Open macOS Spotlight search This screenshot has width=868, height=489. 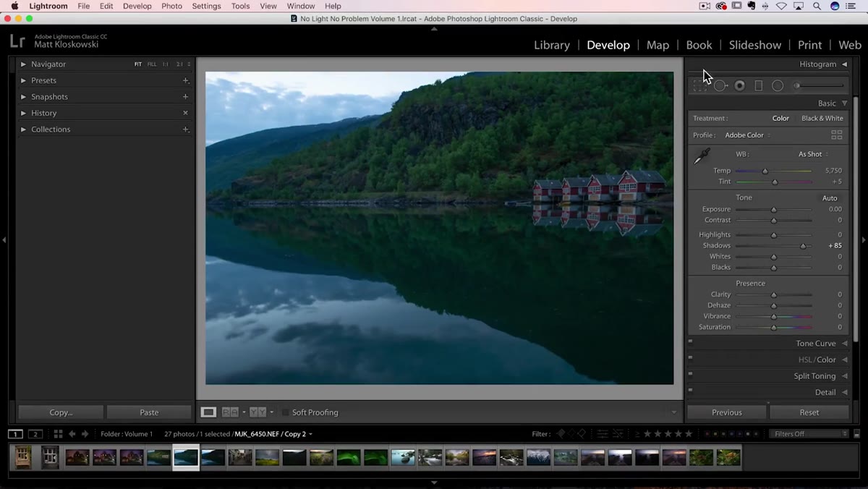(x=816, y=6)
